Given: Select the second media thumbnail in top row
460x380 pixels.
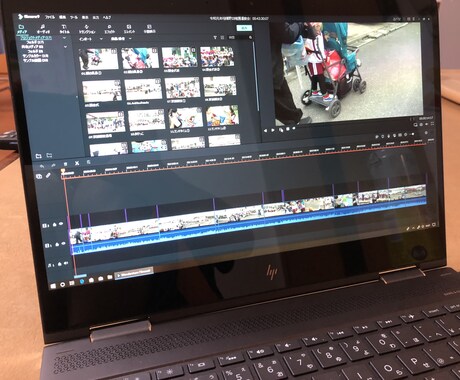Looking at the screenshot, I should (x=140, y=58).
